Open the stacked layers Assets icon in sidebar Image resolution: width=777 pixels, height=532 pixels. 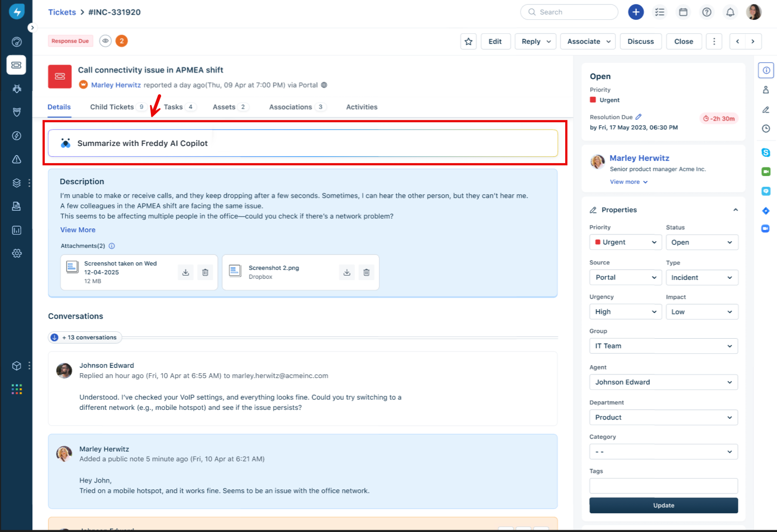tap(17, 183)
